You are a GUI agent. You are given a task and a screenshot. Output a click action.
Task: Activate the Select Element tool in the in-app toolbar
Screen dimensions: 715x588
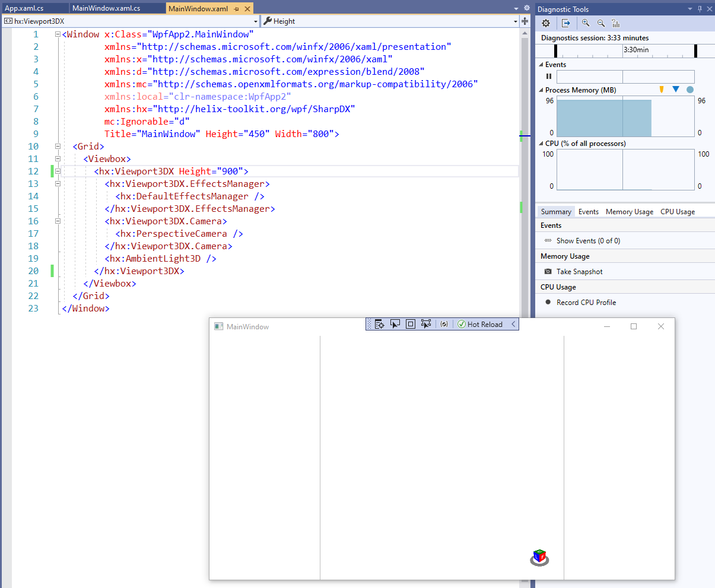click(x=395, y=324)
